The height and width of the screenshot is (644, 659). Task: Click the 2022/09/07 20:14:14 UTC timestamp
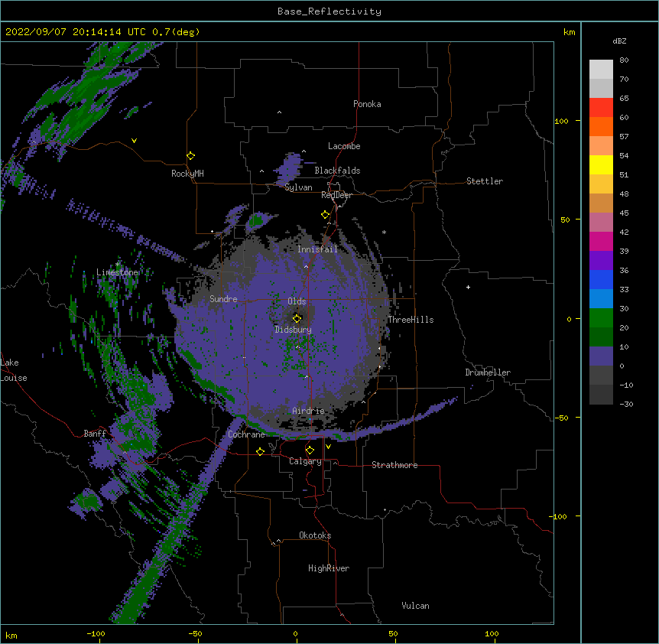tap(76, 32)
